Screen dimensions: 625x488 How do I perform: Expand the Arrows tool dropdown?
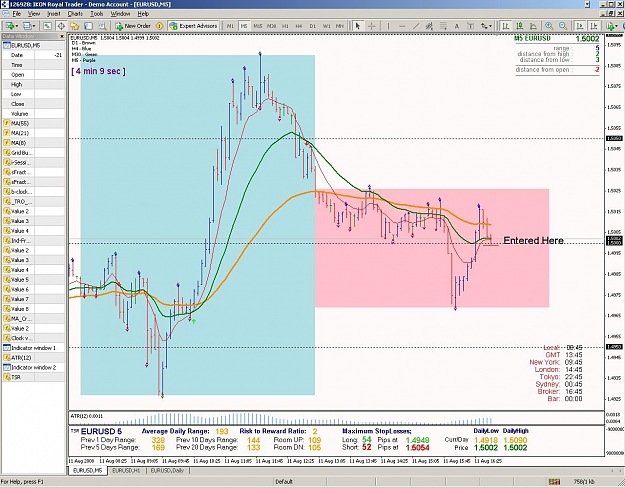491,26
